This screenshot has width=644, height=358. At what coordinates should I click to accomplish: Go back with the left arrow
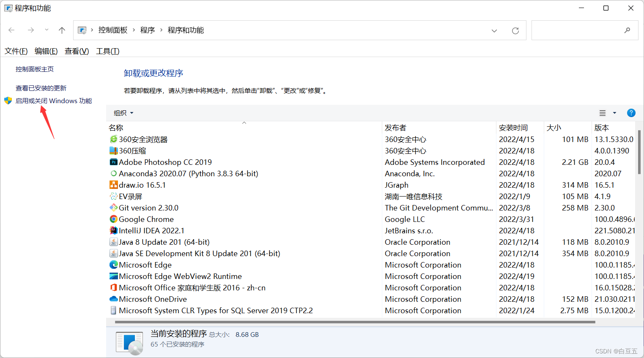11,30
